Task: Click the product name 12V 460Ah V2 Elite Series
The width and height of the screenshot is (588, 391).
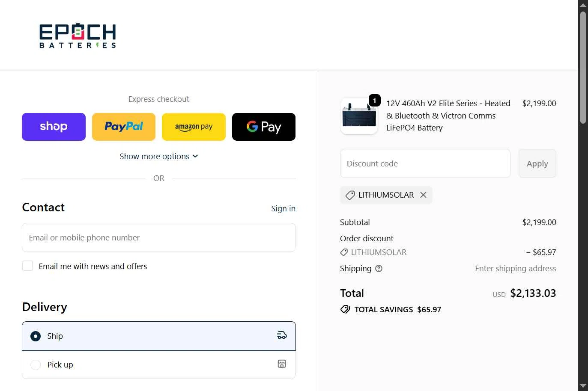Action: (x=448, y=116)
